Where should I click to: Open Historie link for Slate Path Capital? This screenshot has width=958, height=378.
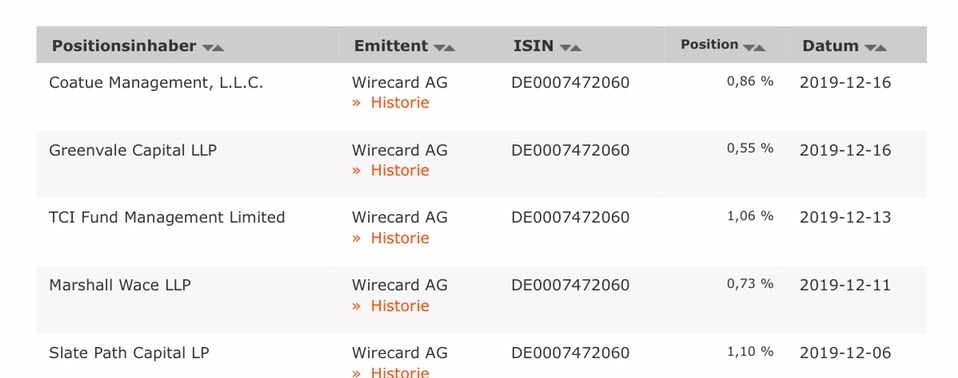pyautogui.click(x=391, y=372)
